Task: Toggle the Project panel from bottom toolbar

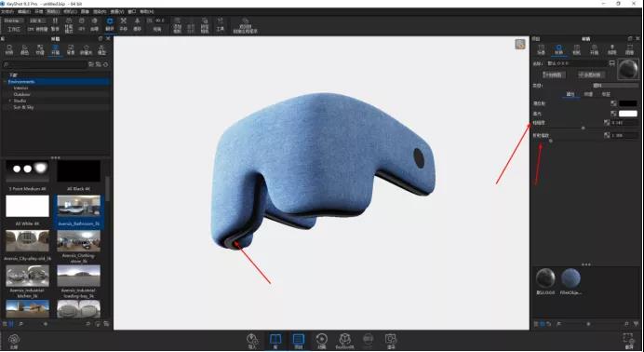Action: 298,341
